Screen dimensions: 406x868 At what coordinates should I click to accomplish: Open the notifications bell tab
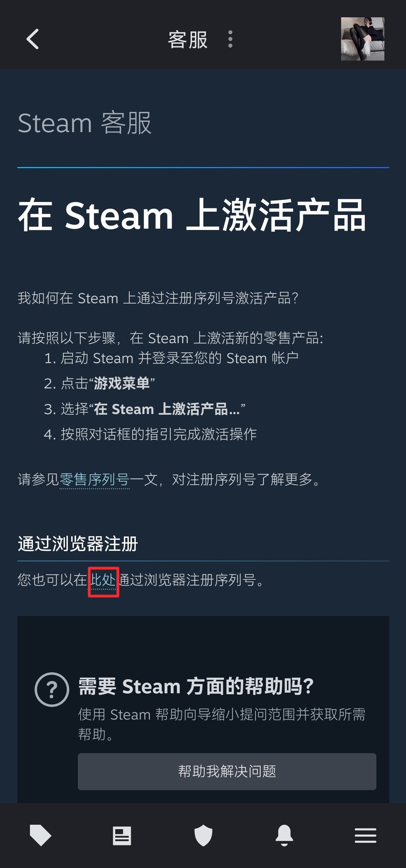pos(285,835)
